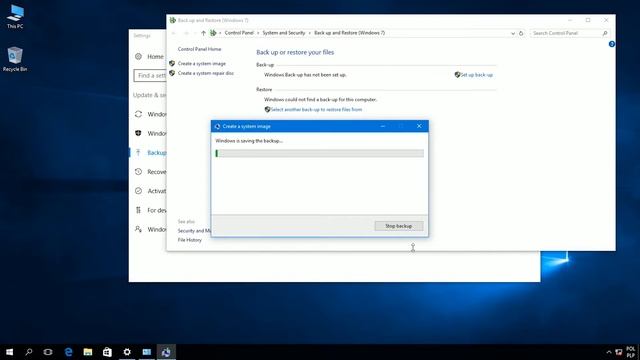The image size is (640, 360).
Task: Click shield icon next to Set up back-up
Action: (x=457, y=75)
